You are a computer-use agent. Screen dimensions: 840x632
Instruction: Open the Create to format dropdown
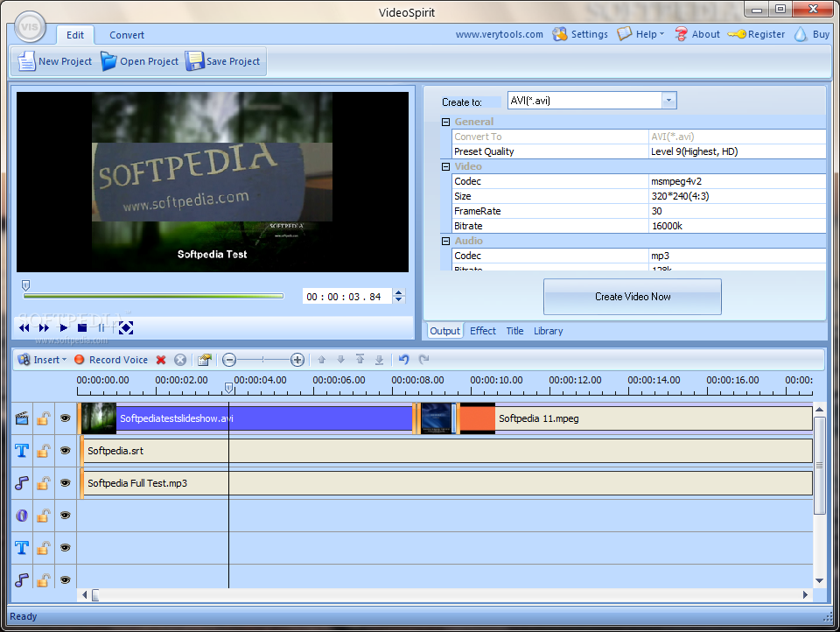[x=668, y=101]
